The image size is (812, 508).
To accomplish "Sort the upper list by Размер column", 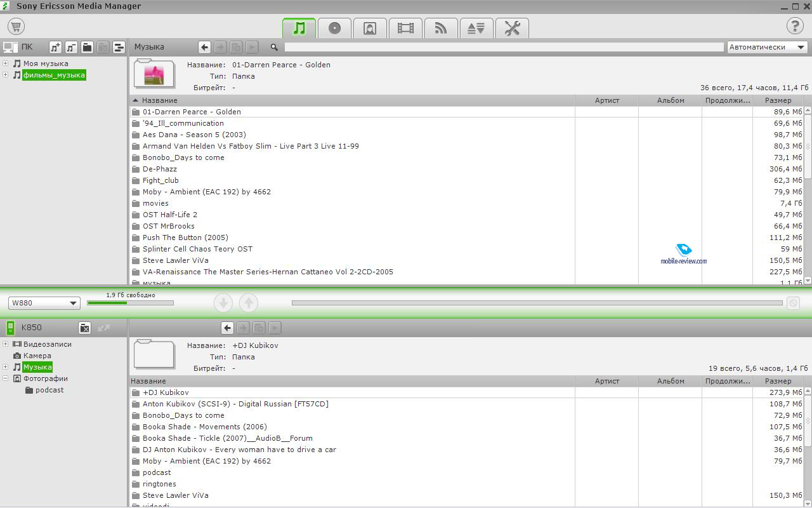I will [778, 100].
